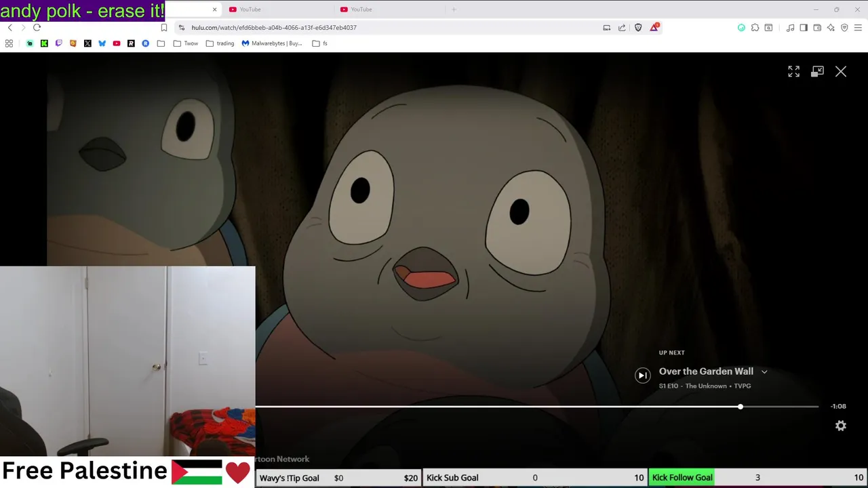The image size is (868, 488).
Task: Expand the Twow bookmark folder
Action: (185, 43)
